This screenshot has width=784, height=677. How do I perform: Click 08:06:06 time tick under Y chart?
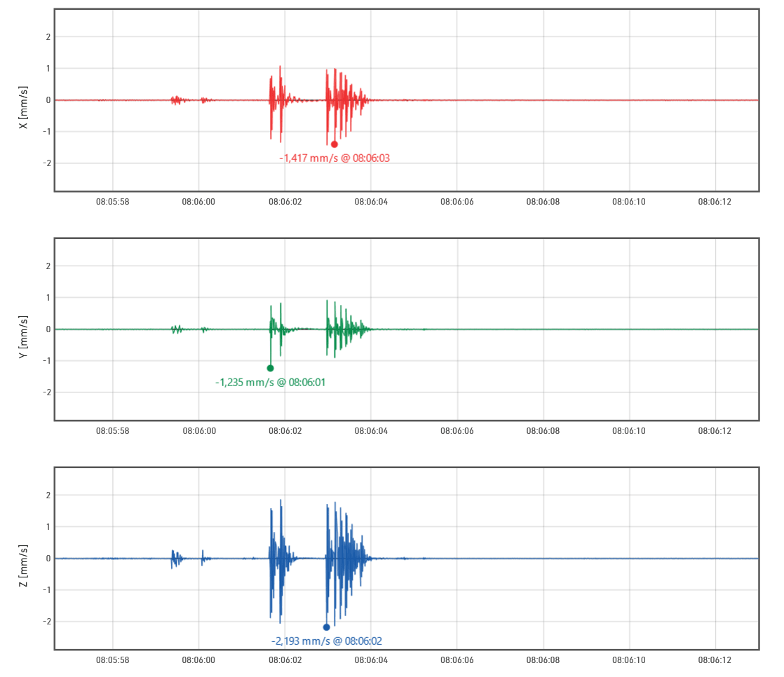(x=457, y=431)
